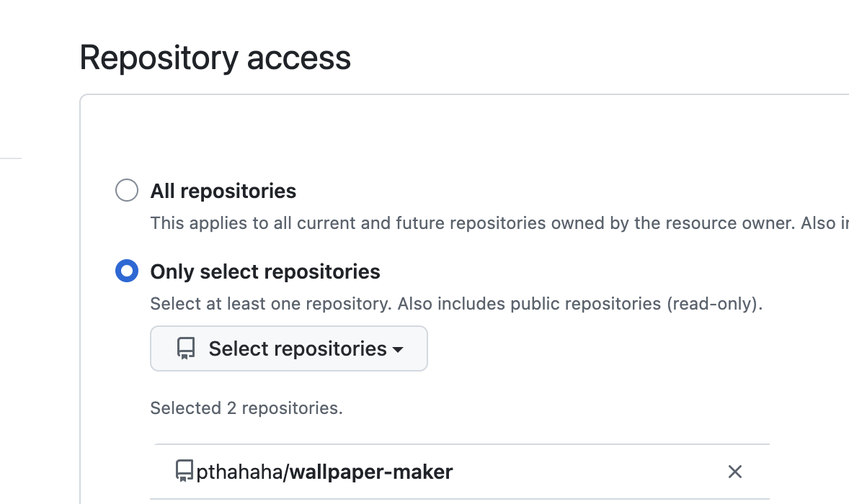Viewport: 849px width, 504px height.
Task: Choose the Only select repositories radio option
Action: pyautogui.click(x=127, y=271)
